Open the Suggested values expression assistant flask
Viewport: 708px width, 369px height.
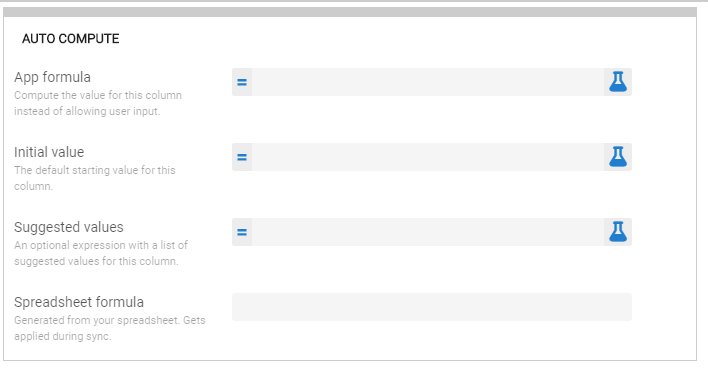tap(618, 232)
